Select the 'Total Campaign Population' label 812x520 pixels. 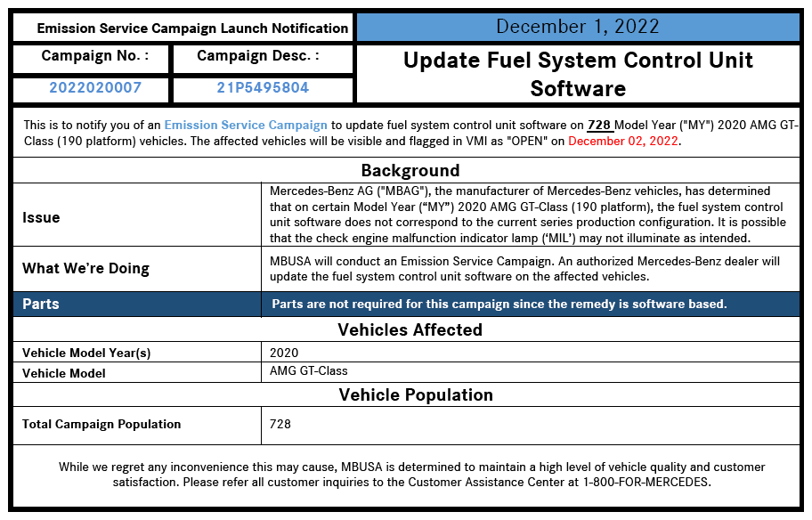tap(101, 424)
